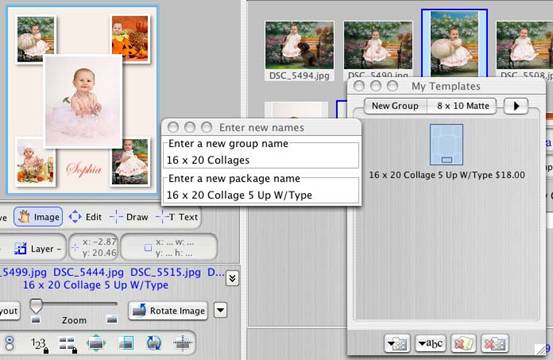The height and width of the screenshot is (360, 553).
Task: Select the Image hand tool
Action: point(38,217)
